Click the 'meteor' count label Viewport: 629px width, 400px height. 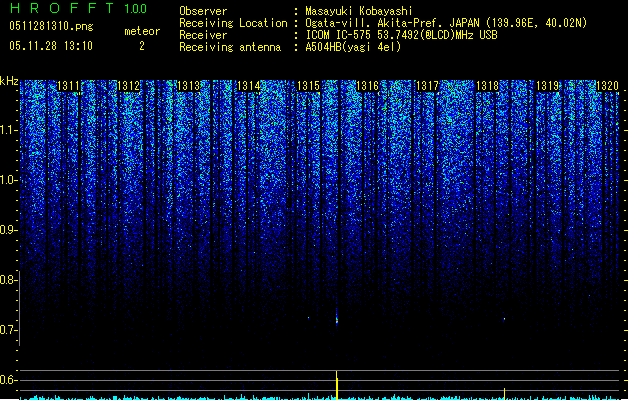point(142,31)
